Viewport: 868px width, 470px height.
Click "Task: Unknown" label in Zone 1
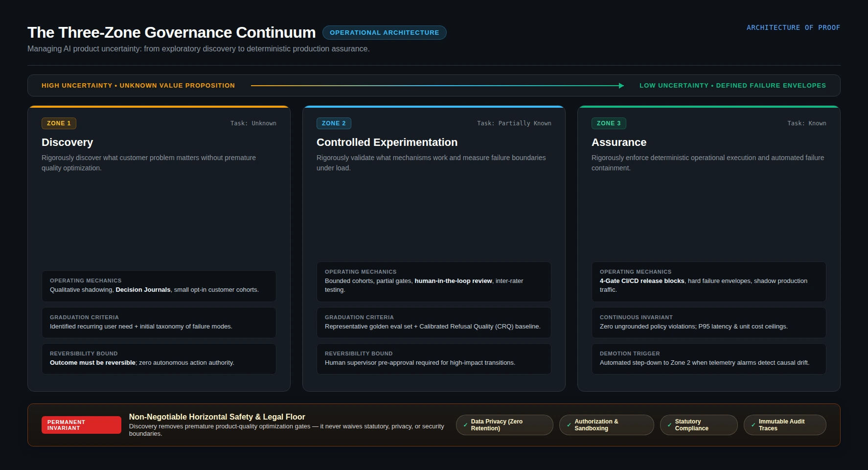(x=253, y=123)
